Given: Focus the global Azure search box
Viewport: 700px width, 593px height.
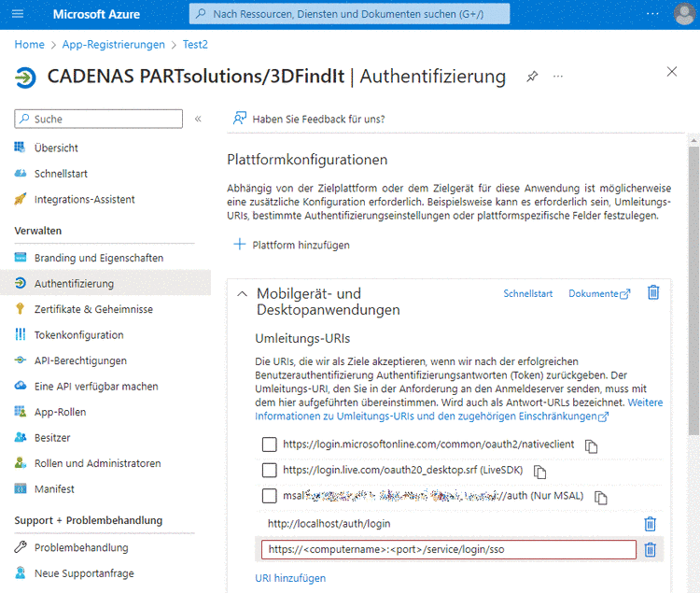Looking at the screenshot, I should [x=349, y=14].
